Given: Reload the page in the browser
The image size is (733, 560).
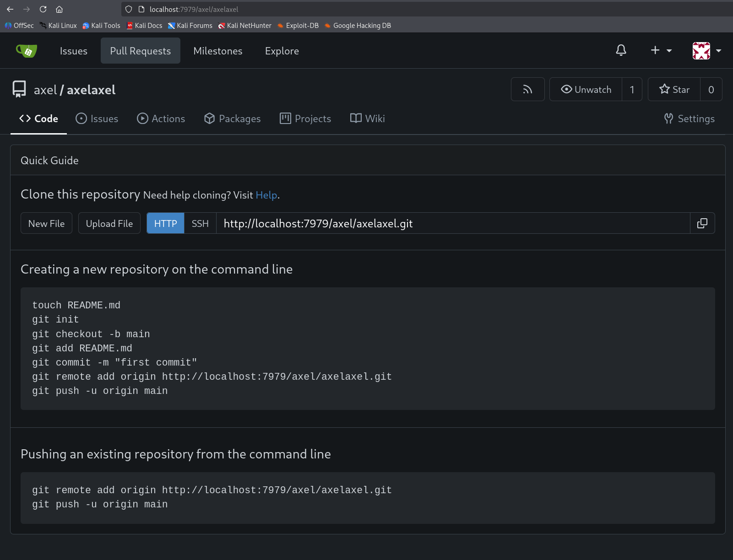Looking at the screenshot, I should click(43, 9).
